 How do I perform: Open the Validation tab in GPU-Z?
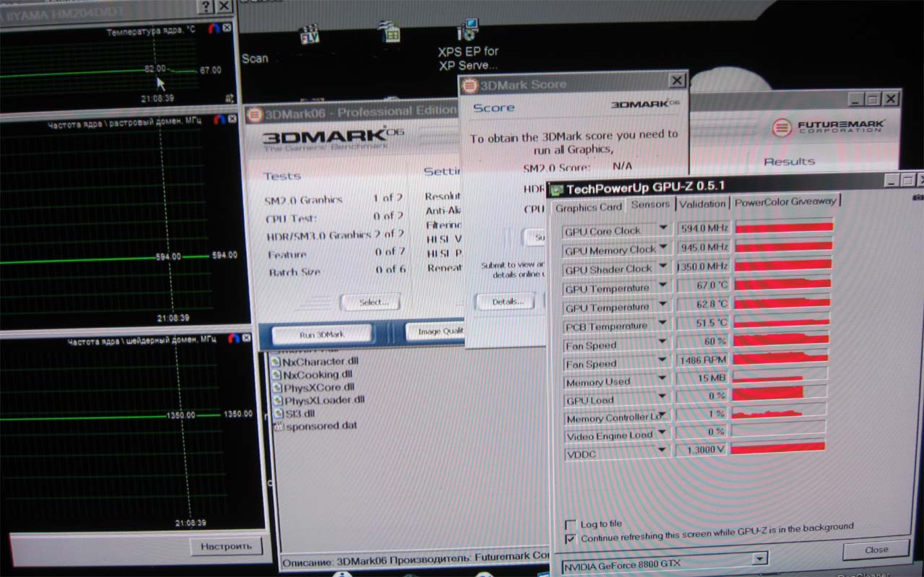(x=702, y=204)
